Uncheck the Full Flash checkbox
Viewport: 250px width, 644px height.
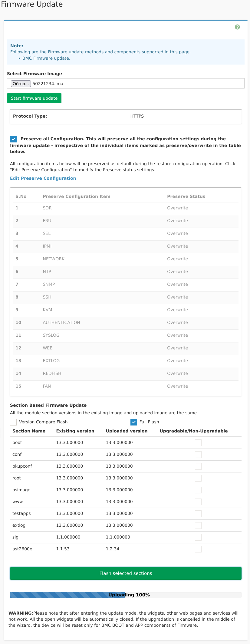click(x=134, y=422)
